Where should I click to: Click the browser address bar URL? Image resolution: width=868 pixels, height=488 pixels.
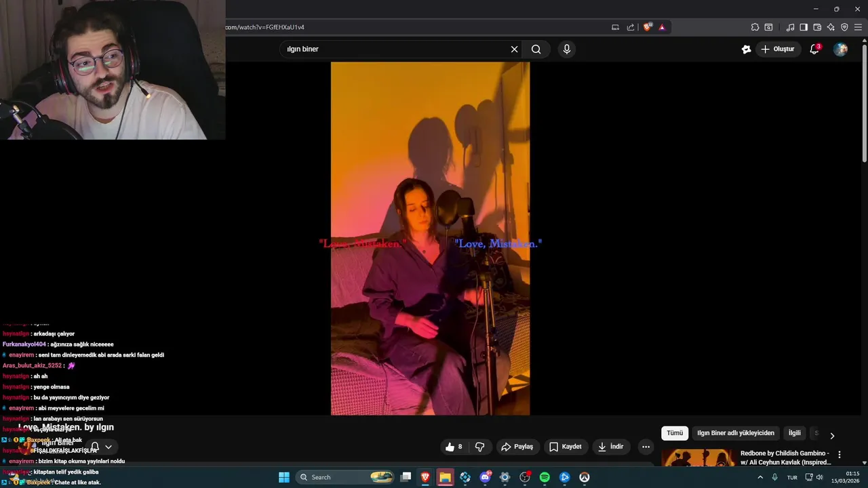(x=264, y=27)
